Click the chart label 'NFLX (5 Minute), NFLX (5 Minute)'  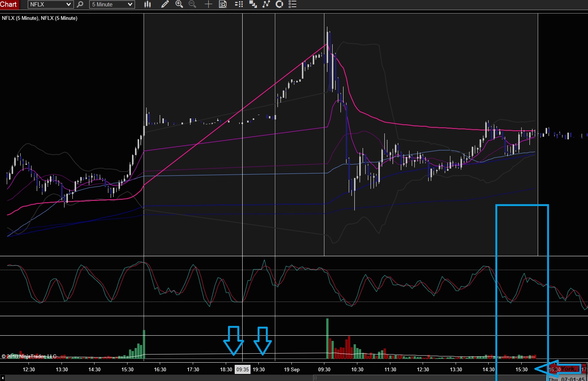point(40,18)
